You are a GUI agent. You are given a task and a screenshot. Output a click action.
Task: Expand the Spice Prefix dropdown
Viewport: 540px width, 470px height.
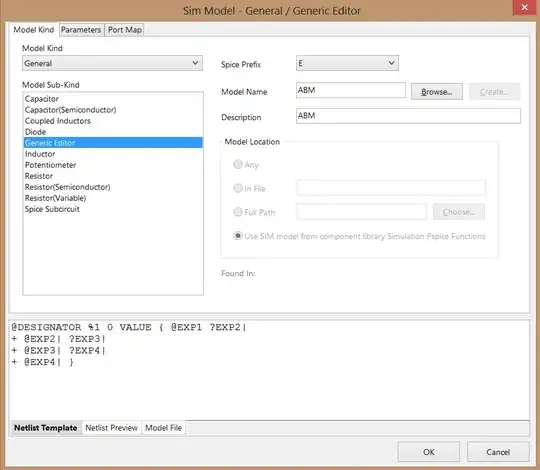coord(347,63)
